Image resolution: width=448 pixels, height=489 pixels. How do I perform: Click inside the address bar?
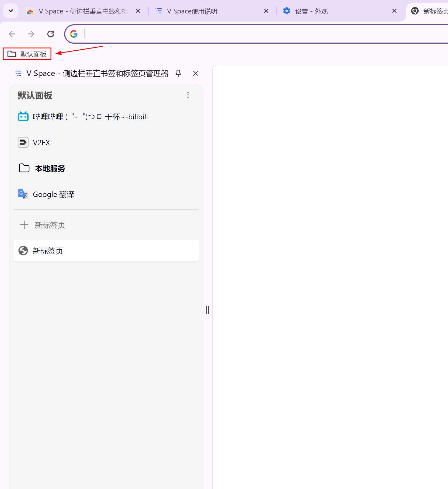[x=189, y=34]
